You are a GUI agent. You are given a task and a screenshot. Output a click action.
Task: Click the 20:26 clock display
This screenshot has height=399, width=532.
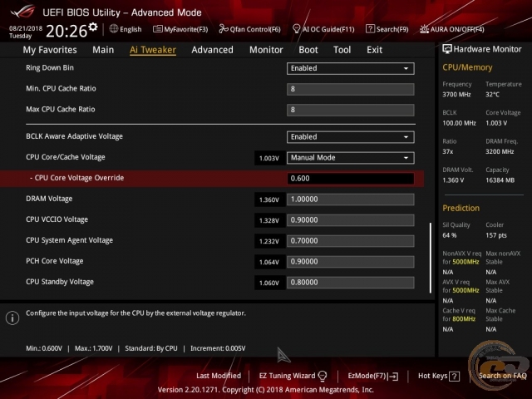pyautogui.click(x=66, y=31)
